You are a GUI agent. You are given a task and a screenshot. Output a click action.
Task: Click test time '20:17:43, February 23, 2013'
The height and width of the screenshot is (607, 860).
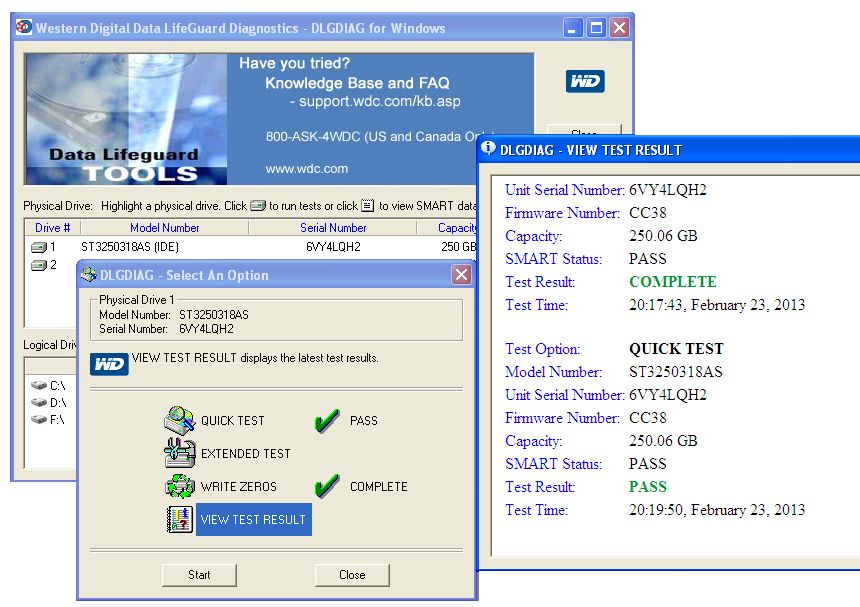[x=717, y=305]
